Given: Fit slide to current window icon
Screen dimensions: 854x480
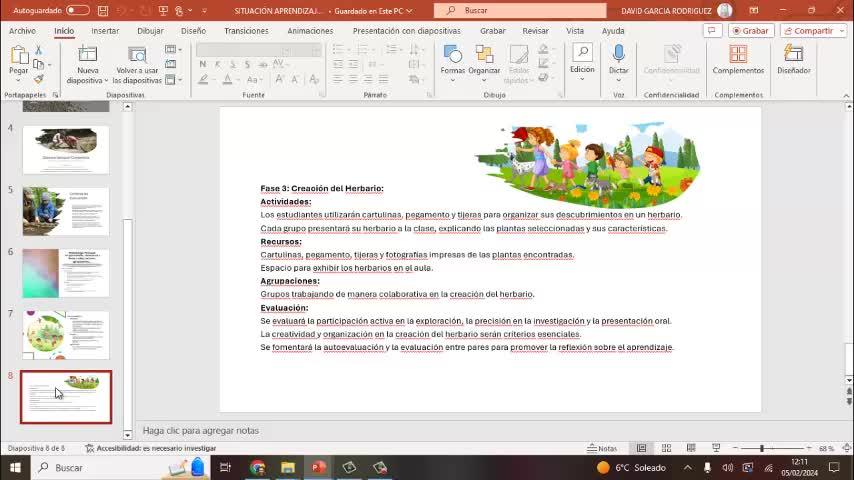Looking at the screenshot, I should tap(846, 448).
